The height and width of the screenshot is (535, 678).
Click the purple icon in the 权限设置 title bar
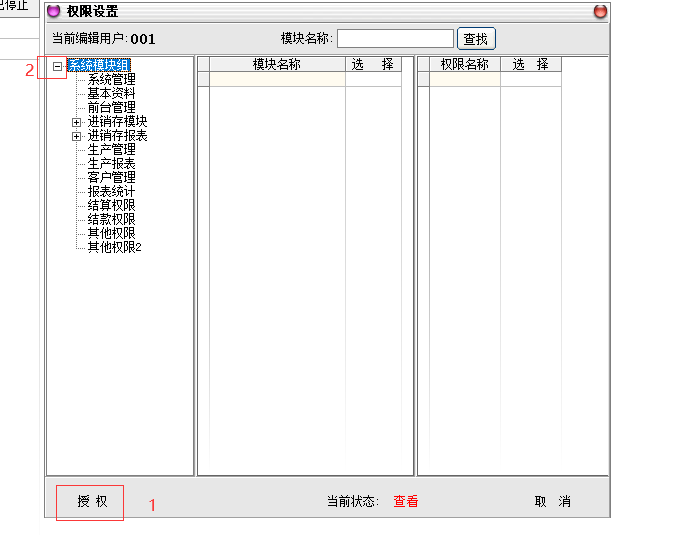(x=54, y=12)
